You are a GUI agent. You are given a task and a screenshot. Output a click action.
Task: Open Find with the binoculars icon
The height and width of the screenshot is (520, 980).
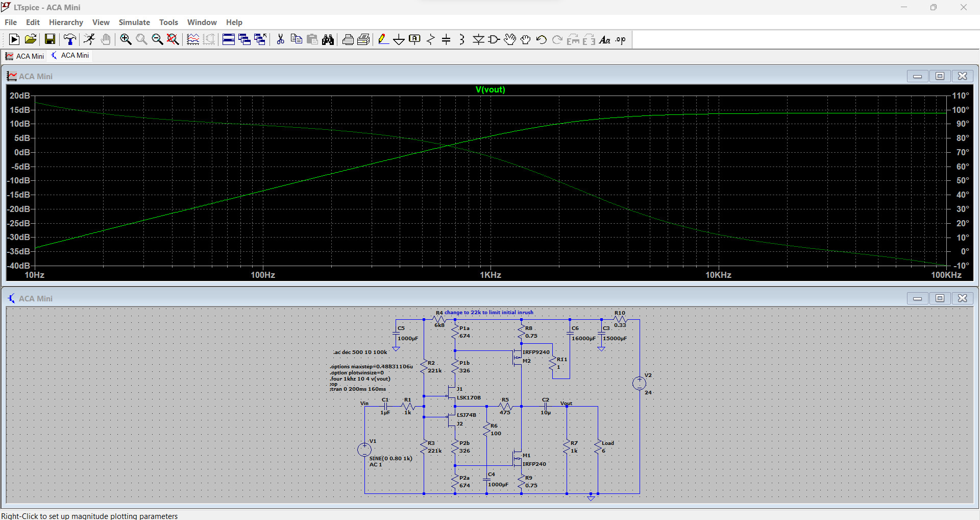click(x=328, y=40)
